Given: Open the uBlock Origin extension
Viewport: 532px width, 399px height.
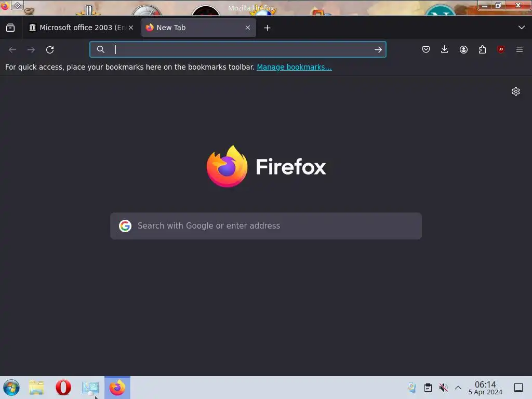Looking at the screenshot, I should click(x=501, y=49).
